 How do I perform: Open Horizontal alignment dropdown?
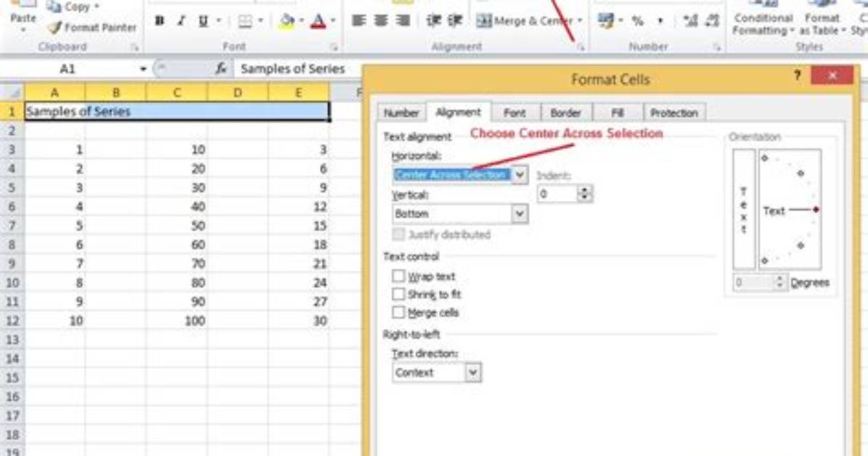(519, 175)
